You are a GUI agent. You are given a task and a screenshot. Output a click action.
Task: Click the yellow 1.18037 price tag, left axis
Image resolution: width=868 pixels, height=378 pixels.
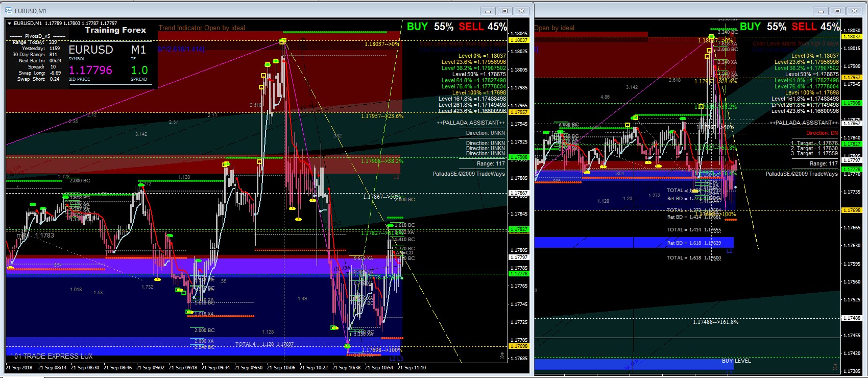click(x=519, y=40)
